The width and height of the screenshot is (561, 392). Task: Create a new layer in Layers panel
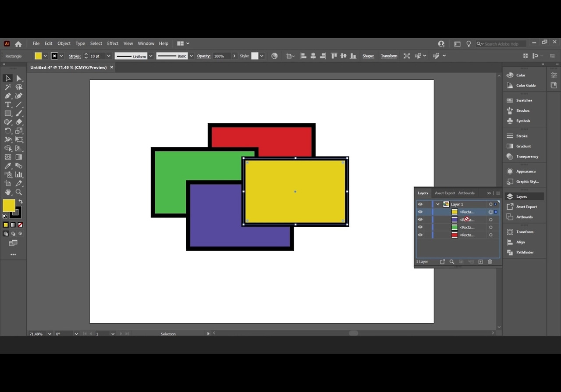pyautogui.click(x=480, y=262)
